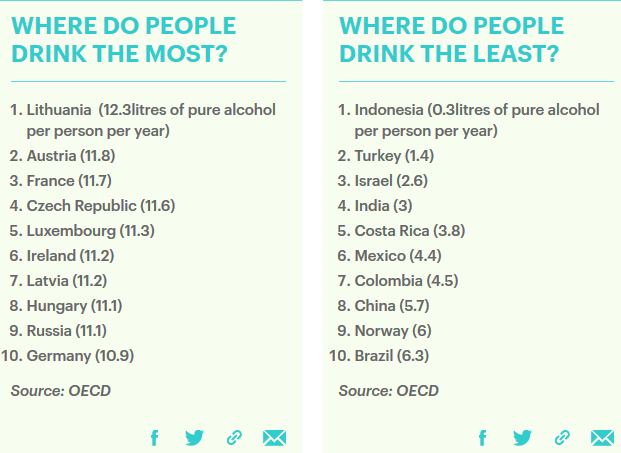Image resolution: width=621 pixels, height=453 pixels.
Task: Click 'Source: OECD' under the most list
Action: click(60, 390)
